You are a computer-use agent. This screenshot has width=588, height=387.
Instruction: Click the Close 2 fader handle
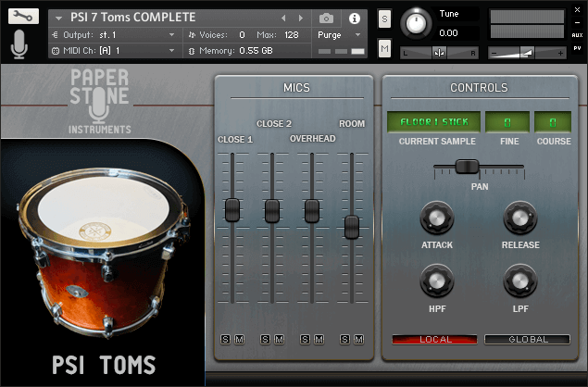[272, 211]
